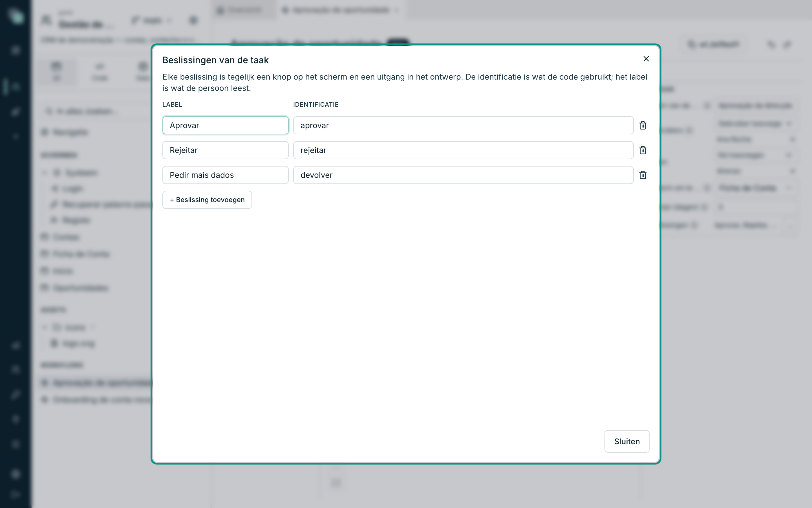The width and height of the screenshot is (812, 508).
Task: Delete the Aprovar decision row
Action: click(643, 125)
